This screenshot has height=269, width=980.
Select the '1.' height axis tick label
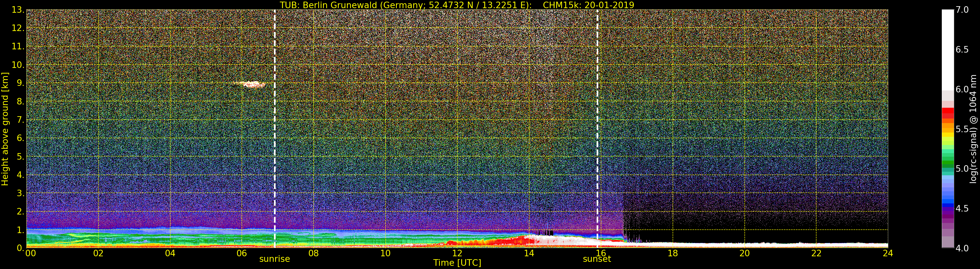tap(21, 229)
